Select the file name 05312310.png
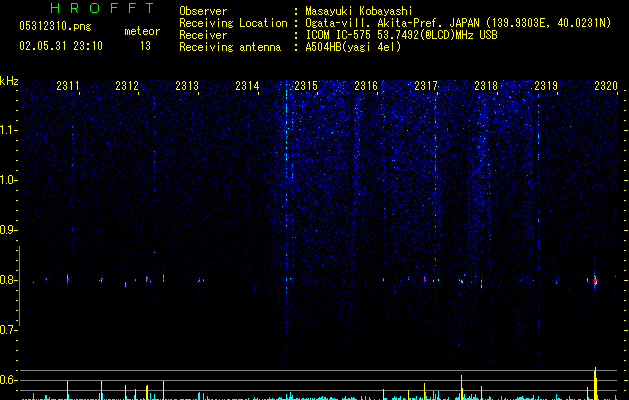Viewport: 629px width, 400px height. 55,27
